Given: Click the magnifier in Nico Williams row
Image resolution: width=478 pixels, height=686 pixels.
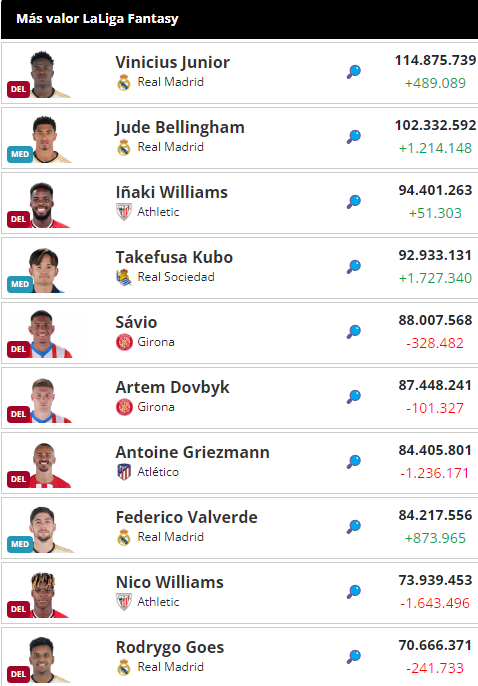Looking at the screenshot, I should tap(354, 591).
